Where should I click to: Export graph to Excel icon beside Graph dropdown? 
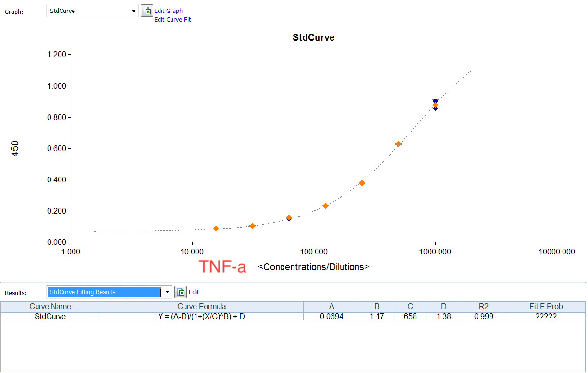tap(147, 11)
